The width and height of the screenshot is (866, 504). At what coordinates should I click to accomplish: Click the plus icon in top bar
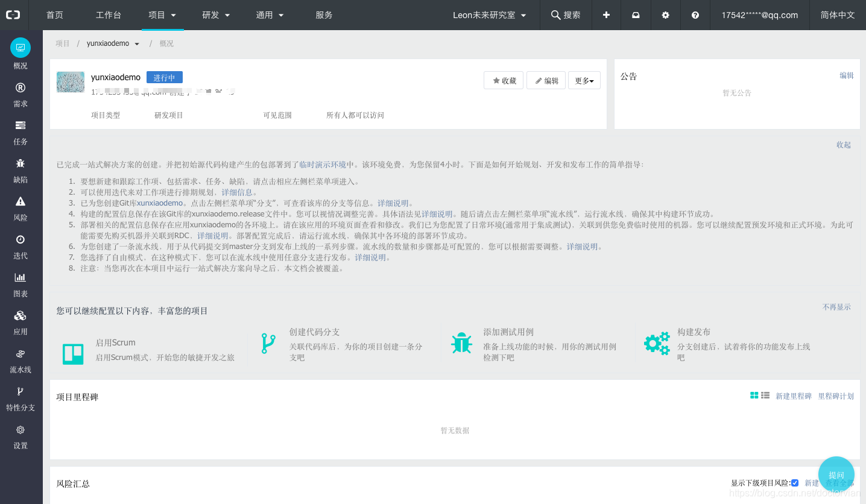[607, 15]
